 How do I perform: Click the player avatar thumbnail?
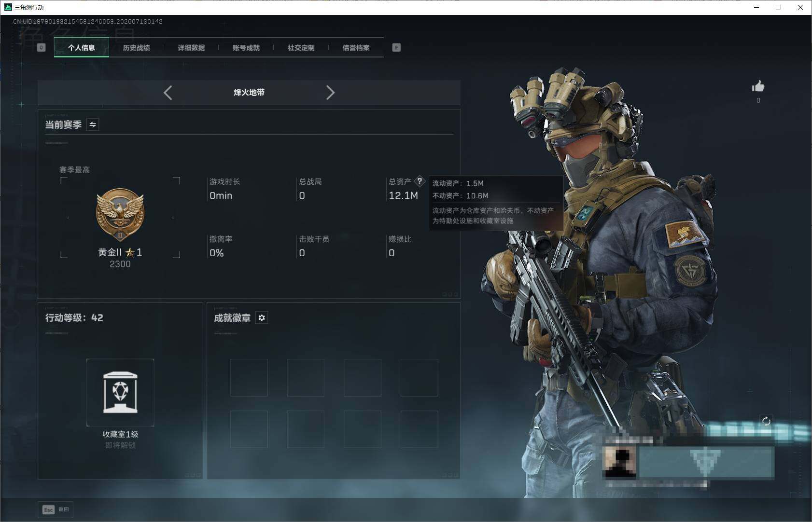pos(620,462)
